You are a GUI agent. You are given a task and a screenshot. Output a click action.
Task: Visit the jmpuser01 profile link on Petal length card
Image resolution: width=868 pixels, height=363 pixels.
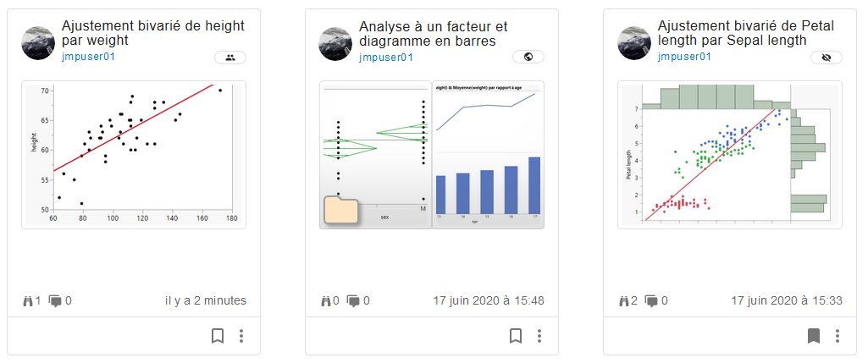(x=684, y=58)
